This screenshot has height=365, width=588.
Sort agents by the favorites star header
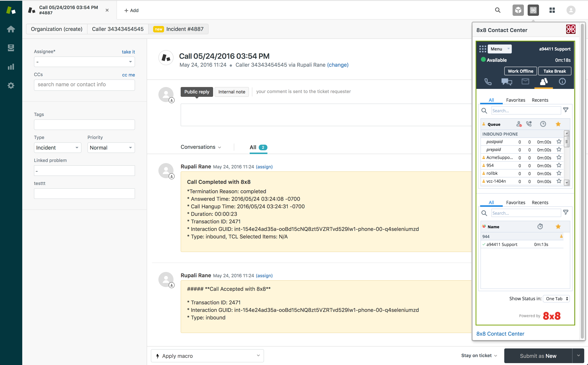(558, 226)
